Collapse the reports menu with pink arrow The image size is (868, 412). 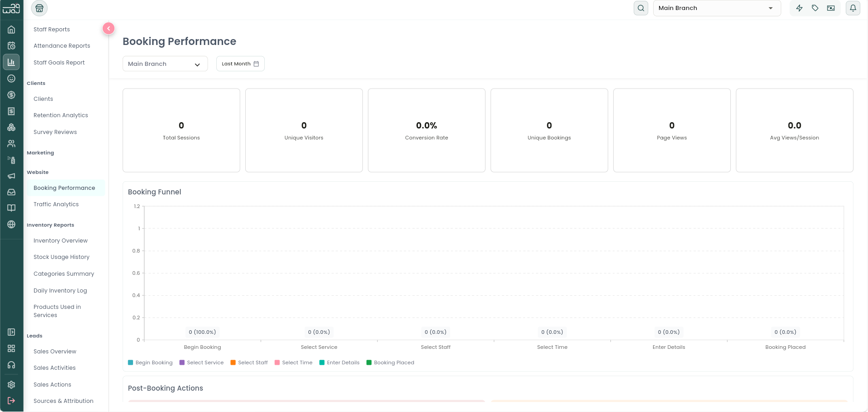pos(109,29)
